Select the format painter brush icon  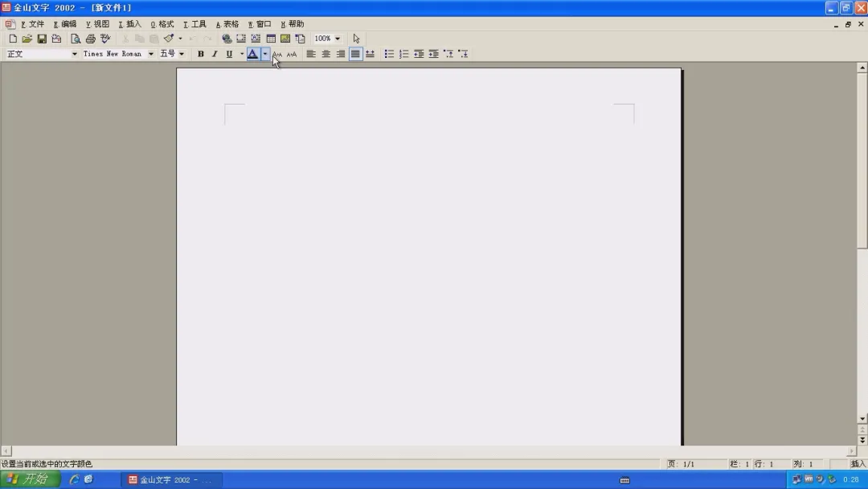pos(169,39)
